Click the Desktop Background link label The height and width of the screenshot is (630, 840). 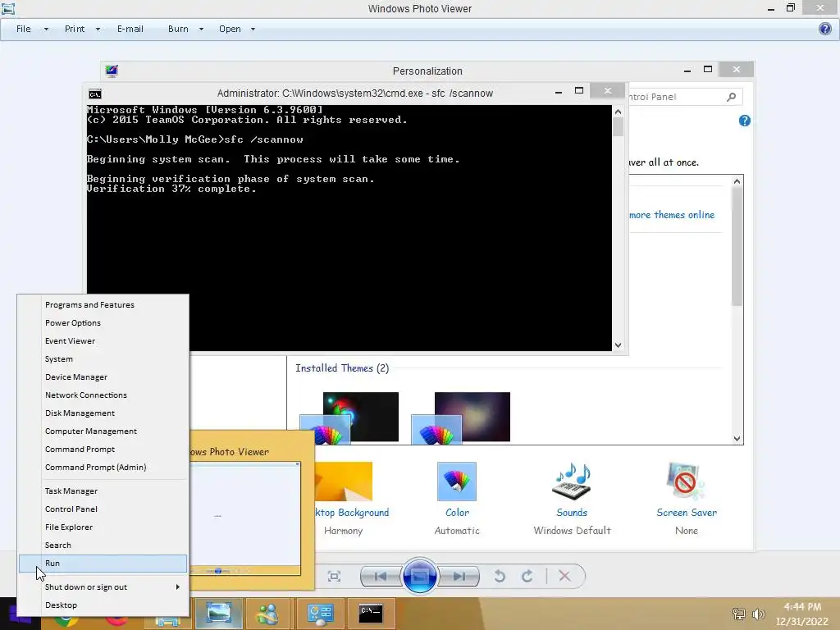(x=352, y=513)
